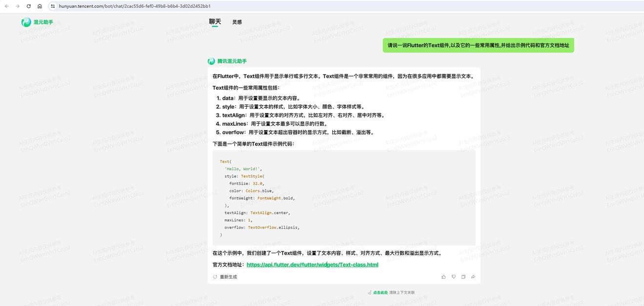Switch to the 灵感 tab

click(x=237, y=22)
